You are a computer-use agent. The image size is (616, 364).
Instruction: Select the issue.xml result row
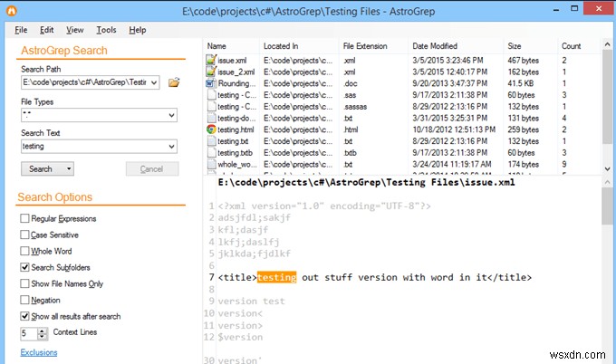tap(403, 60)
